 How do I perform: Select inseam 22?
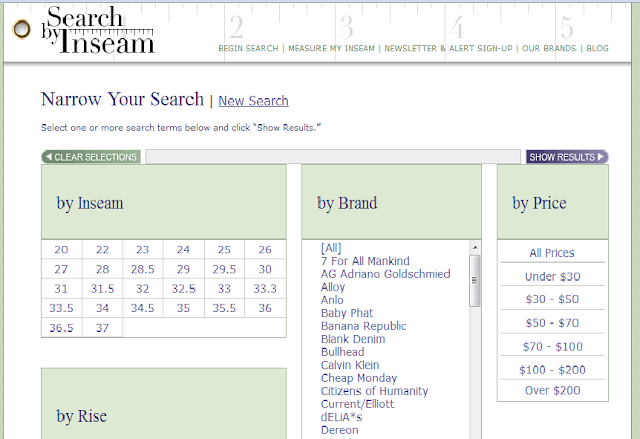[102, 250]
